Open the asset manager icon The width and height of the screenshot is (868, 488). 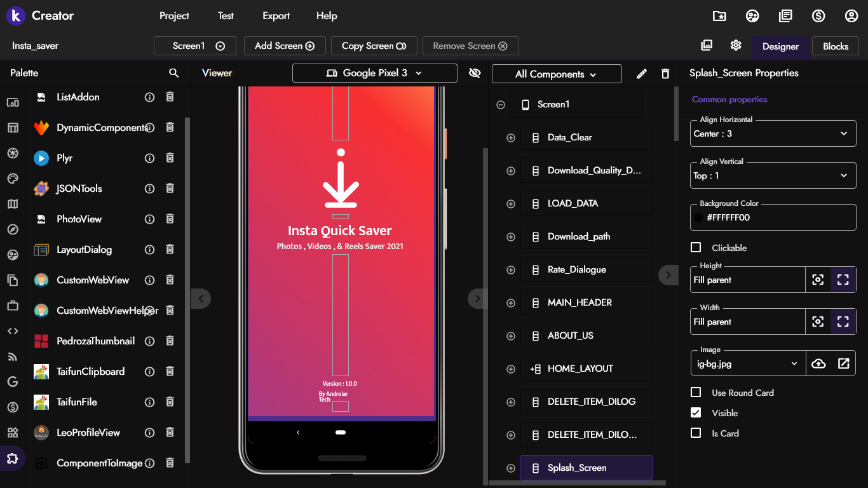(x=707, y=45)
